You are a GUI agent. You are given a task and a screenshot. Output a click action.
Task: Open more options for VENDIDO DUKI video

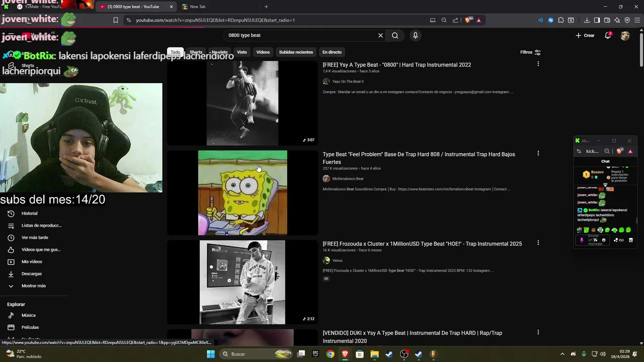(538, 332)
